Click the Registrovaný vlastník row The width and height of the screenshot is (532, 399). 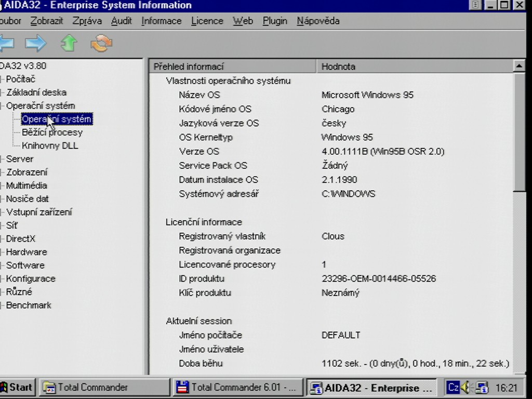pos(331,236)
